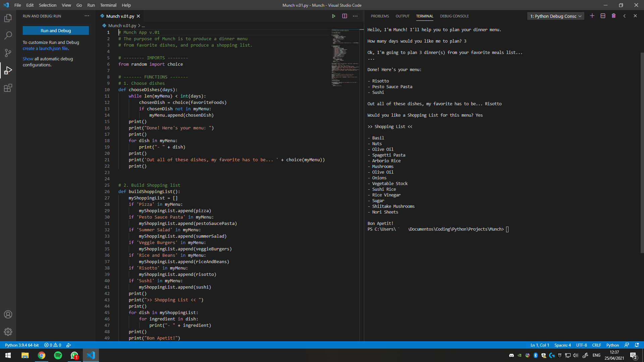This screenshot has width=644, height=362.
Task: Split the editor to the right
Action: tap(344, 16)
